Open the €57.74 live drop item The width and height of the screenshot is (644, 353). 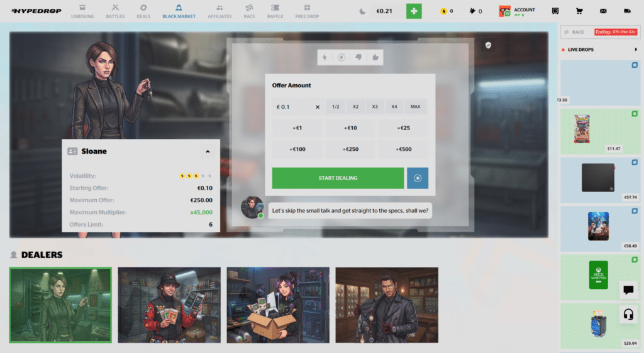(x=600, y=180)
